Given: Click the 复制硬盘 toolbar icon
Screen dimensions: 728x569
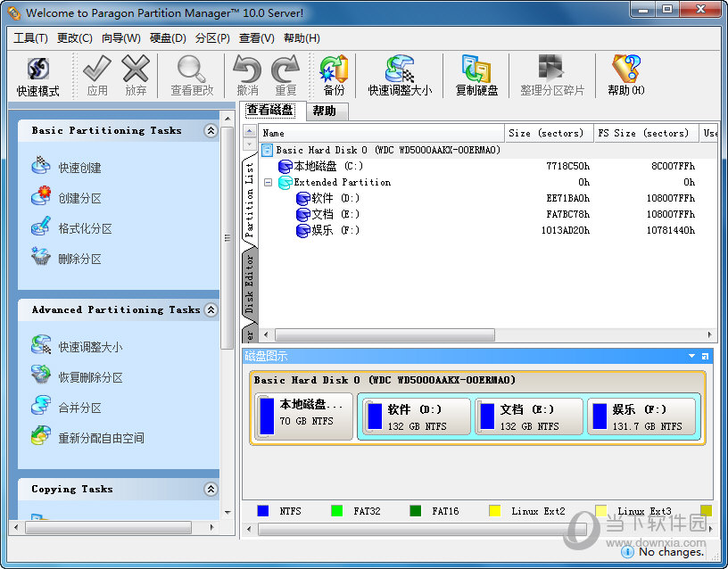Looking at the screenshot, I should (476, 76).
